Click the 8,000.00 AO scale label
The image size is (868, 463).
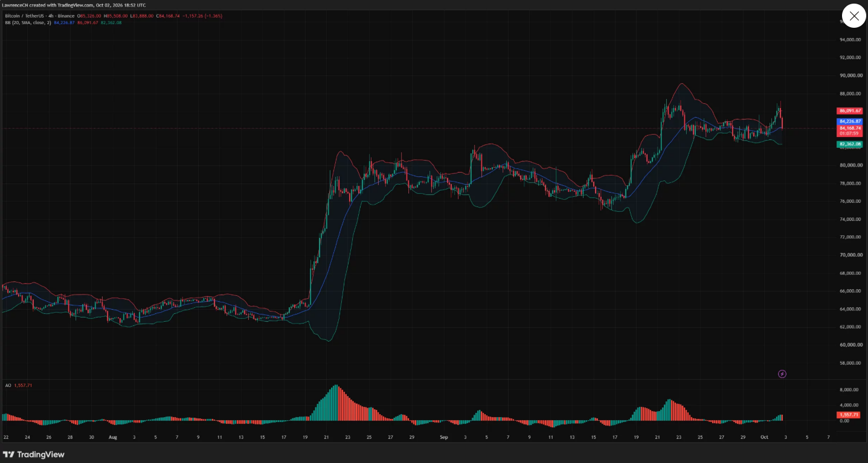pyautogui.click(x=849, y=390)
